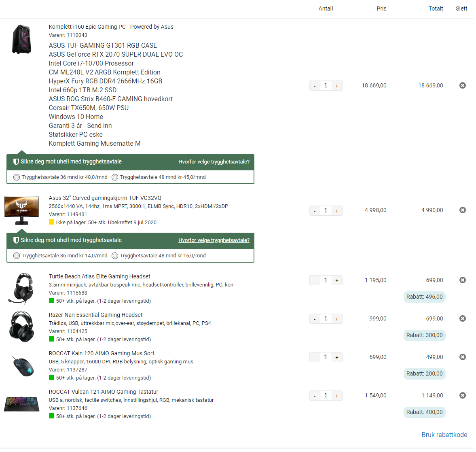
Task: Remove ROCCAT Kain 120 AIMO mouse
Action: [x=462, y=357]
